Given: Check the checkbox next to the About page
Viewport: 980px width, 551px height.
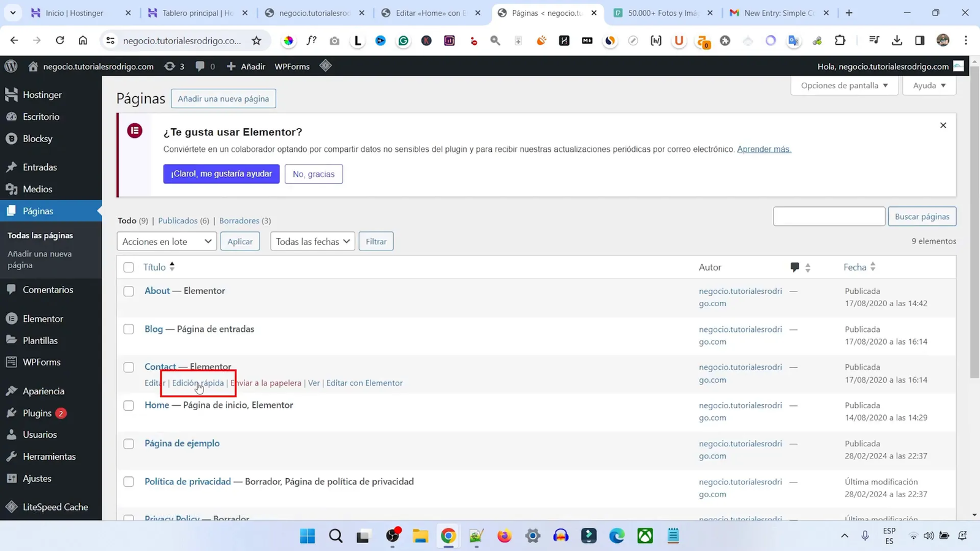Looking at the screenshot, I should click(129, 291).
